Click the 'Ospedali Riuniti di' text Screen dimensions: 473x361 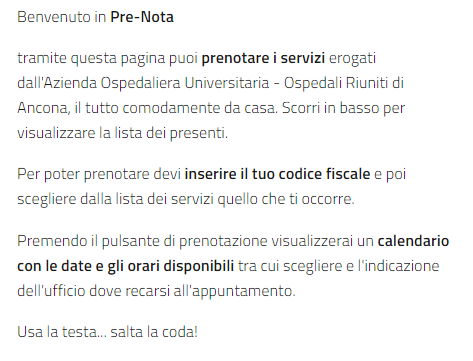[344, 83]
